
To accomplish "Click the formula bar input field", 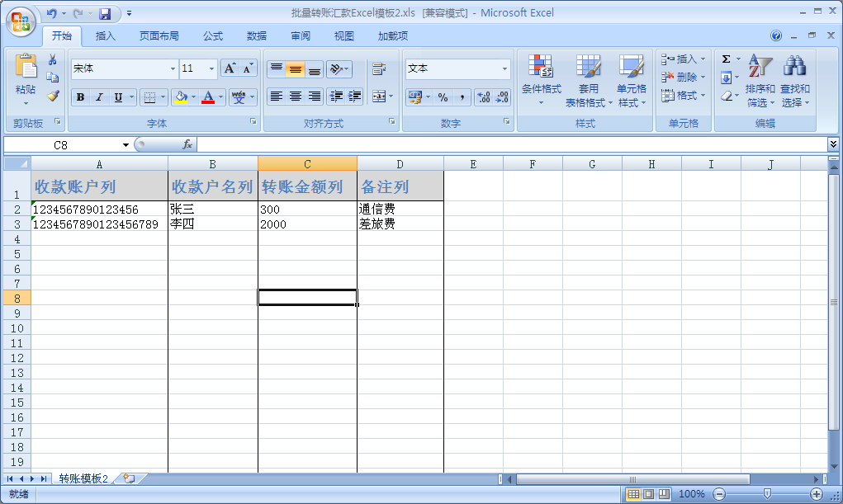I will tap(512, 144).
